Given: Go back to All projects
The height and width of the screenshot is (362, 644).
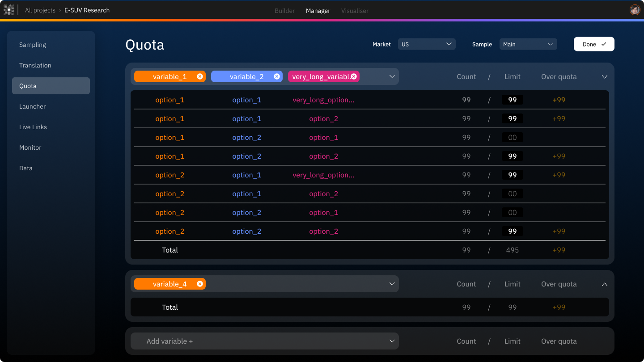Looking at the screenshot, I should click(x=40, y=10).
